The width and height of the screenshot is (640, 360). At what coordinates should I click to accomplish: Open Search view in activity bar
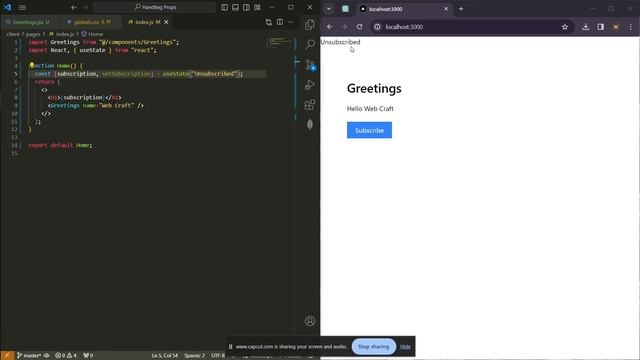pyautogui.click(x=310, y=44)
